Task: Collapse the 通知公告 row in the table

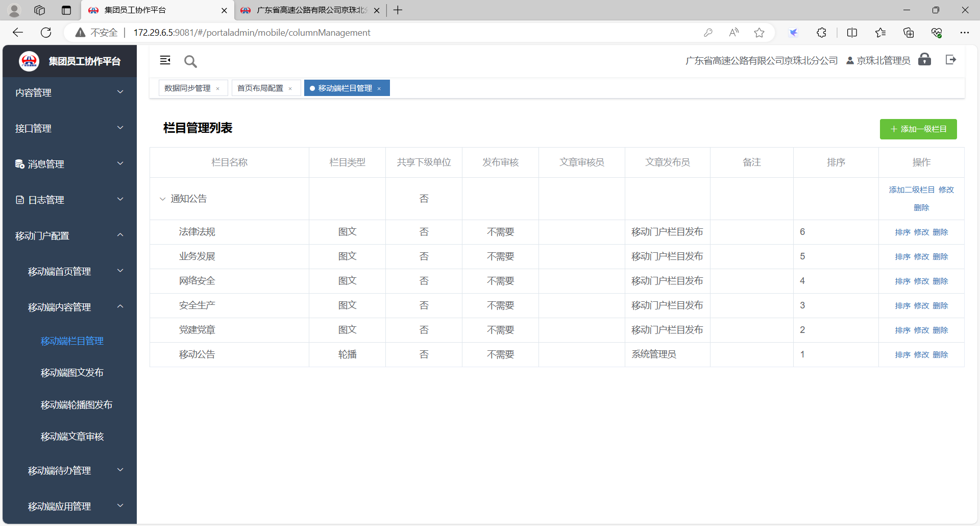Action: (162, 199)
